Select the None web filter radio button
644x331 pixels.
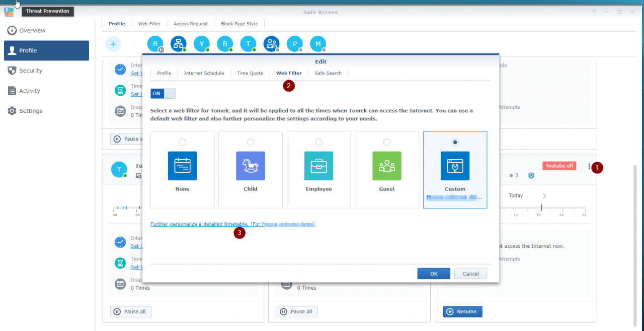coord(182,142)
